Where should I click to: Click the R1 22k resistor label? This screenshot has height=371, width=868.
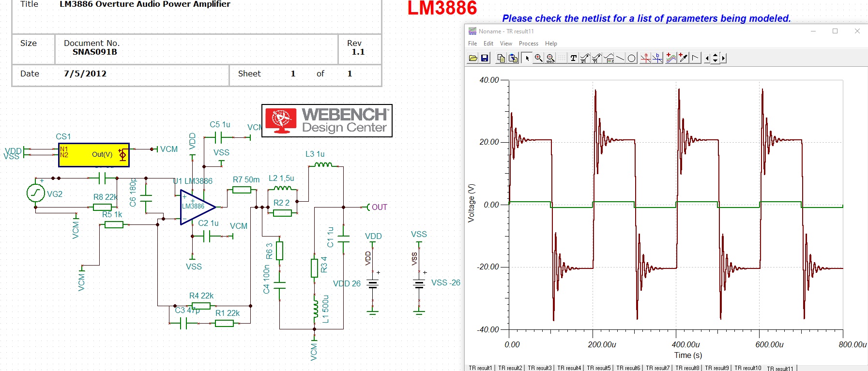coord(227,313)
